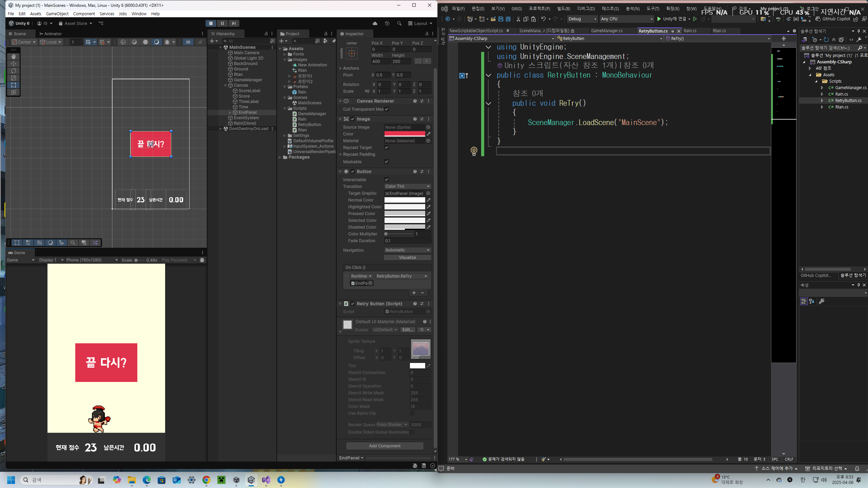Open Unity undo history icon

tap(387, 23)
